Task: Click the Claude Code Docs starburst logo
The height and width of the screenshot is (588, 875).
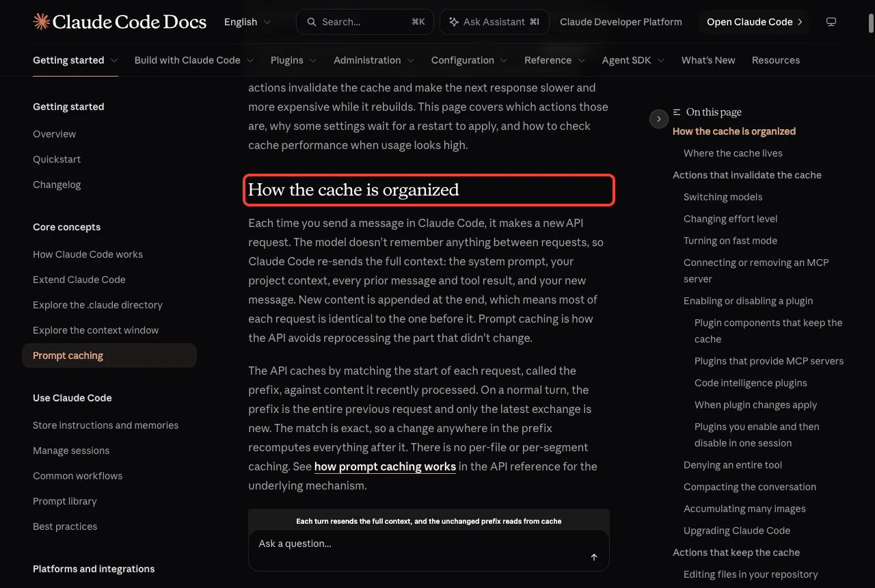Action: coord(41,22)
